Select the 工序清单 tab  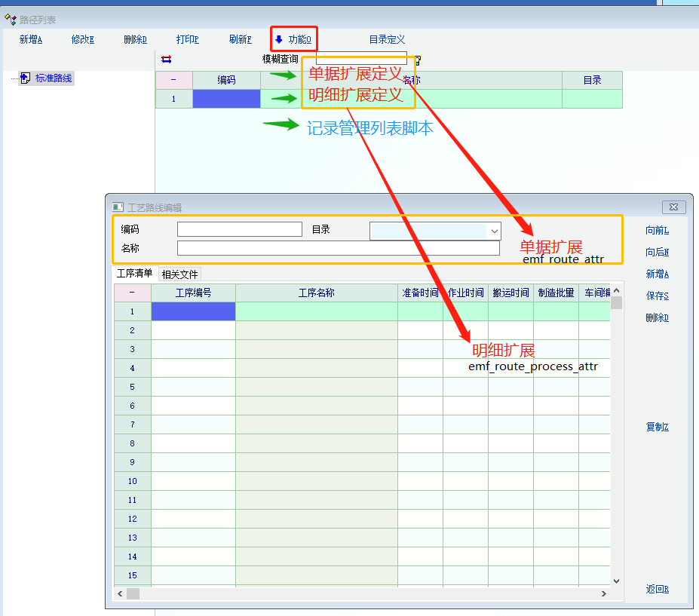tap(134, 274)
